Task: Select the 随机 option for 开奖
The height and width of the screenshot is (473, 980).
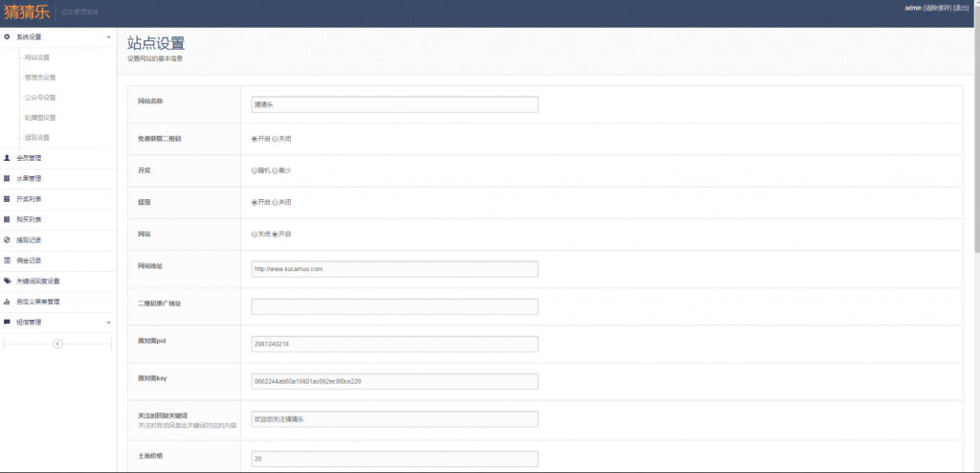Action: (254, 170)
